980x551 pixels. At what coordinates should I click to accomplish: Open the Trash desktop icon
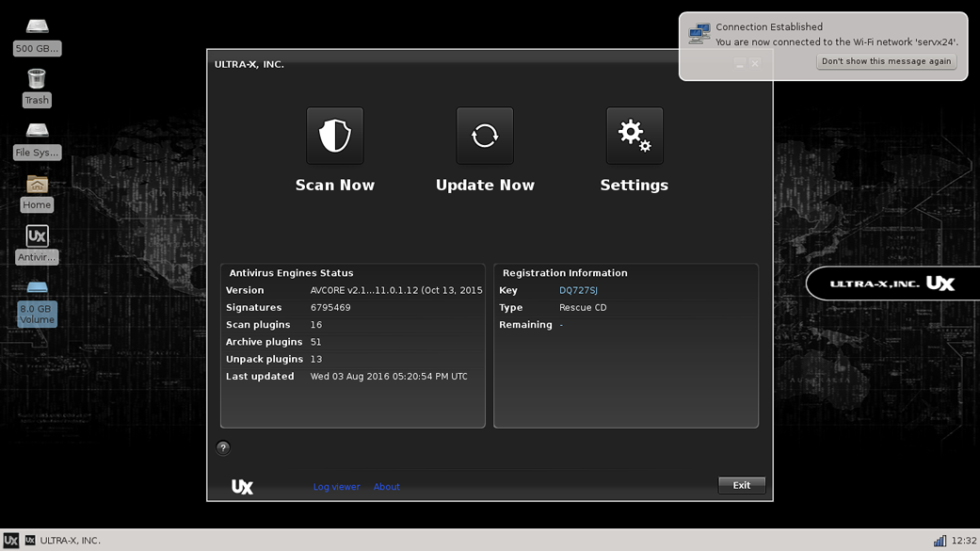(37, 78)
